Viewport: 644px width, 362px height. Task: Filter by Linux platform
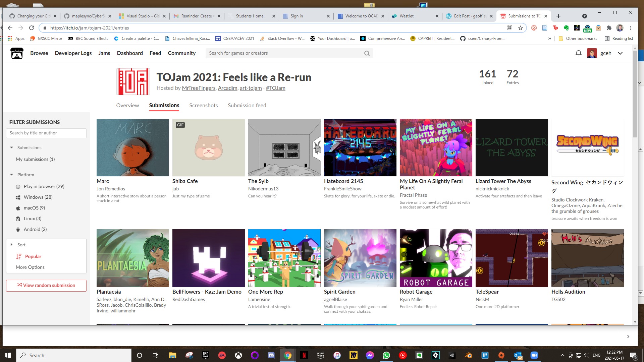click(x=32, y=219)
